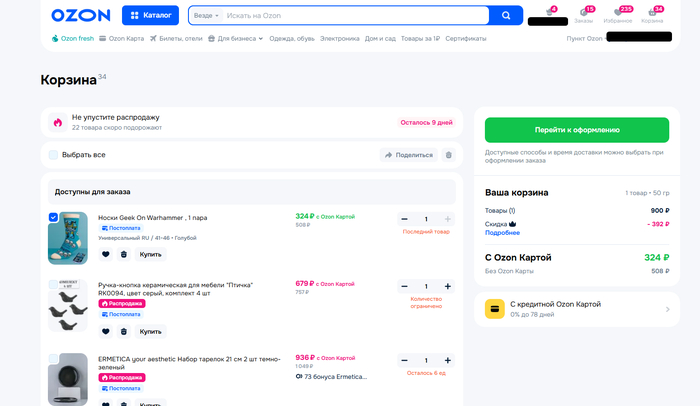Go to Дом и сад category
Viewport: 700px width, 406px height.
coord(380,38)
